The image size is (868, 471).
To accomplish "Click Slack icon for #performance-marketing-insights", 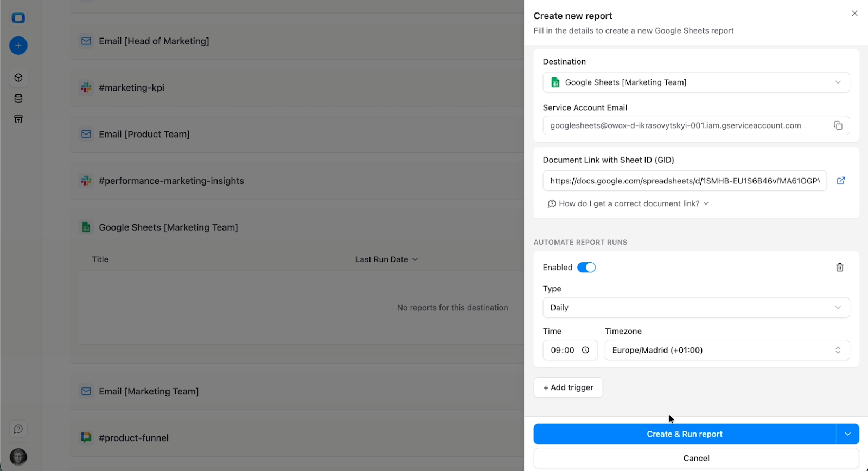I will click(x=86, y=181).
